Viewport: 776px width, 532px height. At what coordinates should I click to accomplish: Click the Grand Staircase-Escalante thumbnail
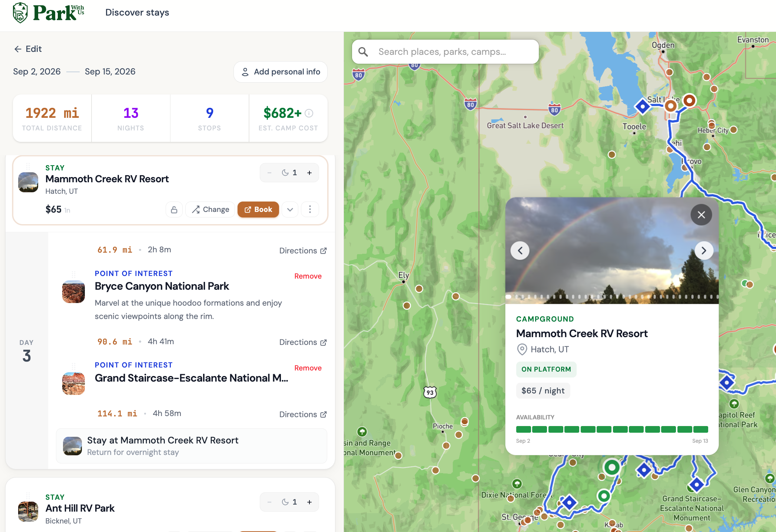click(x=73, y=384)
